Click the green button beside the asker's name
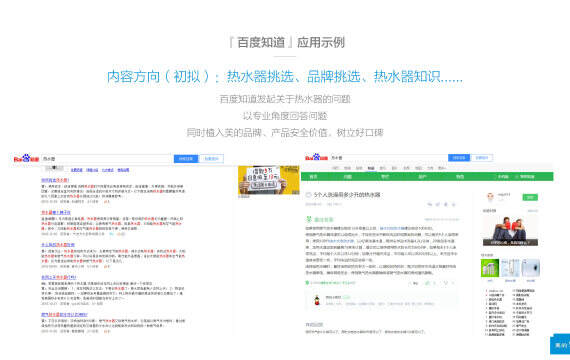The image size is (570, 360). click(530, 197)
